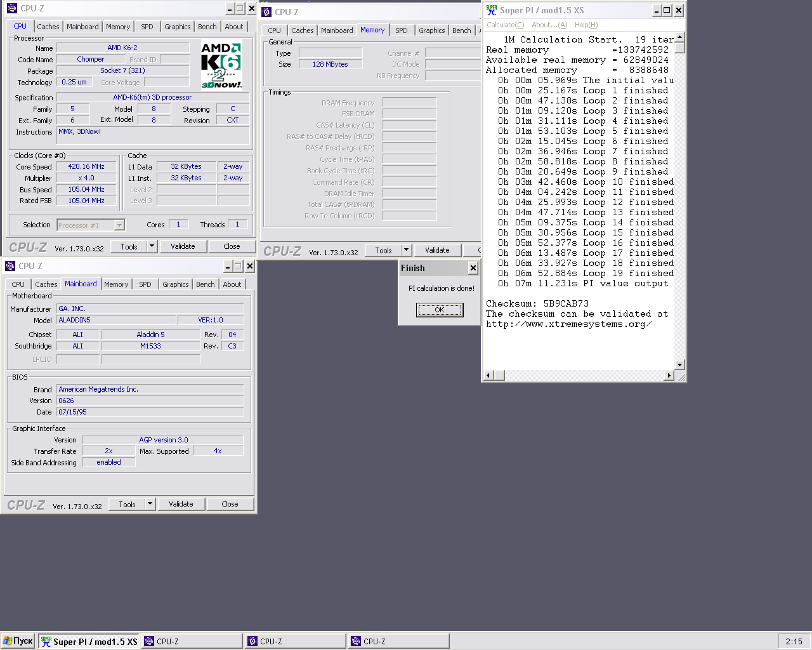Viewport: 812px width, 650px height.
Task: Switch to Caches tab in top-left CPU-Z
Action: pos(48,27)
